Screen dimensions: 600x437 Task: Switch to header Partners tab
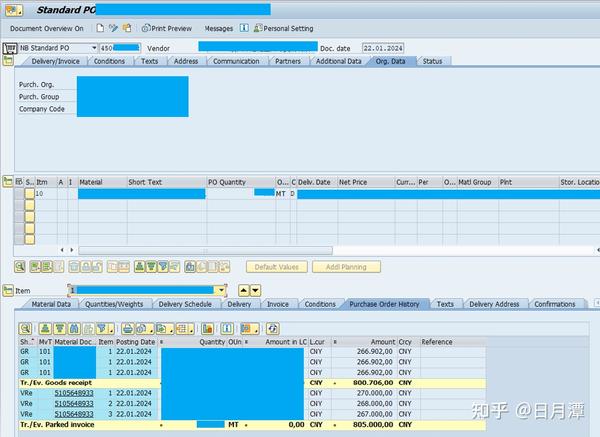(288, 61)
